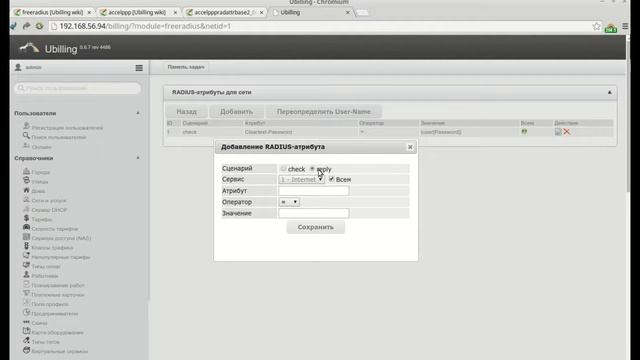Open the Оператор dropdown
640x360 pixels.
pyautogui.click(x=289, y=202)
